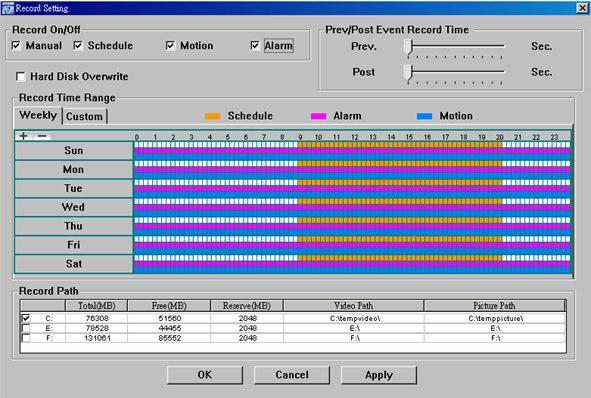The width and height of the screenshot is (591, 398).
Task: Switch to the Custom tab
Action: coord(84,116)
